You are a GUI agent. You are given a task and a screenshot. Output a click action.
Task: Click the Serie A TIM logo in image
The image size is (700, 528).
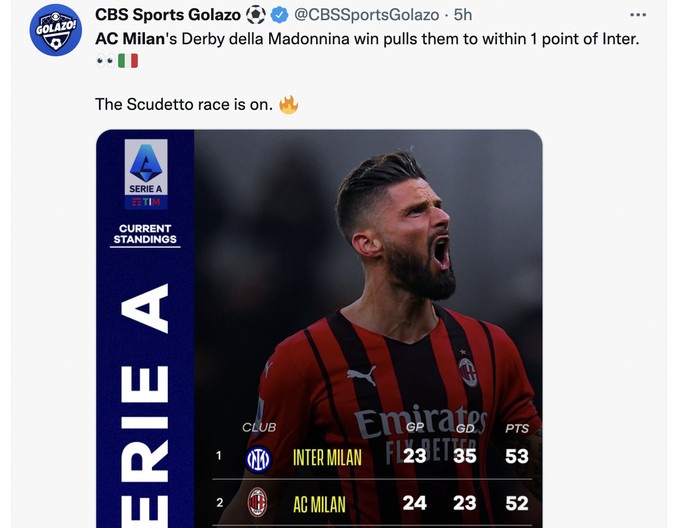tap(146, 174)
